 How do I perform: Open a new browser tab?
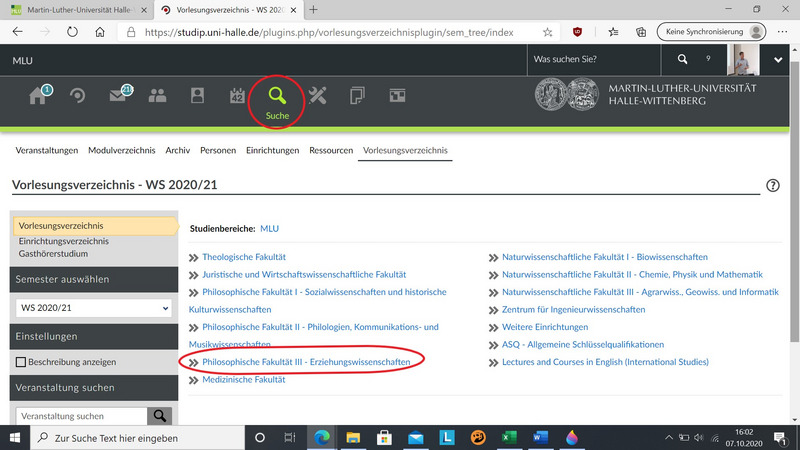[x=313, y=10]
